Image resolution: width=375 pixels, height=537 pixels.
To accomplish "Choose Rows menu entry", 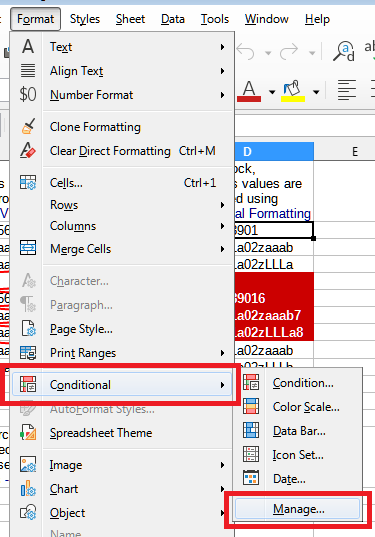I will pos(122,205).
